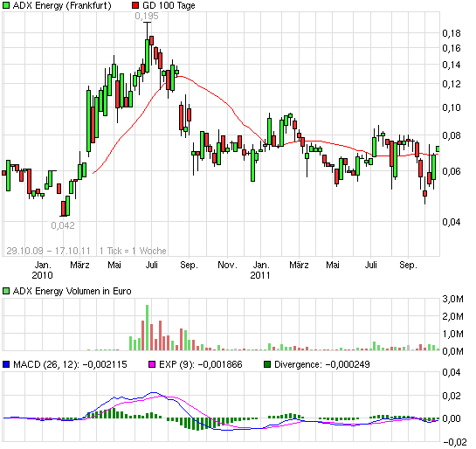The height and width of the screenshot is (449, 476).
Task: Click the magenta EXP (9) legend swatch
Action: 152,364
